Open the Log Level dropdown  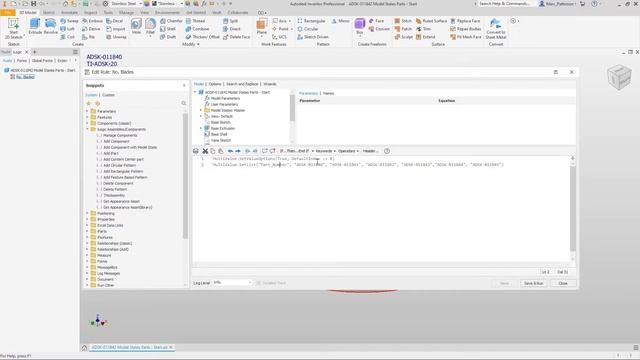(233, 282)
